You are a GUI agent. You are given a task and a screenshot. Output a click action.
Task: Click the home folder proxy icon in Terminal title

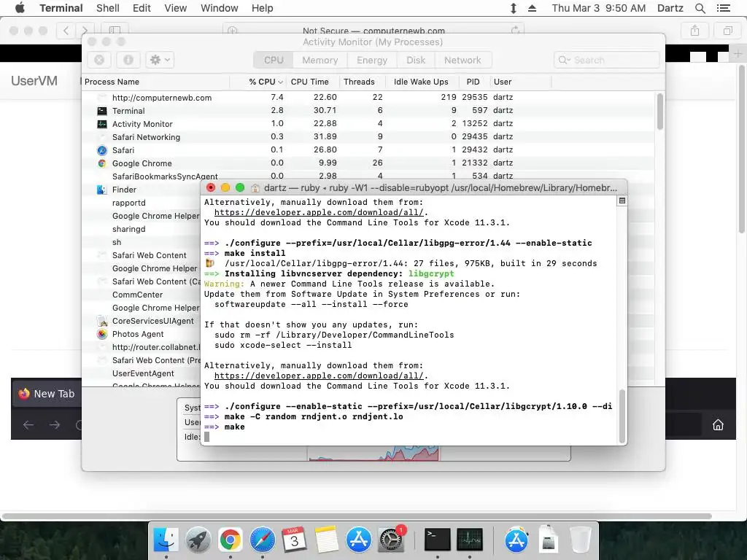point(255,188)
